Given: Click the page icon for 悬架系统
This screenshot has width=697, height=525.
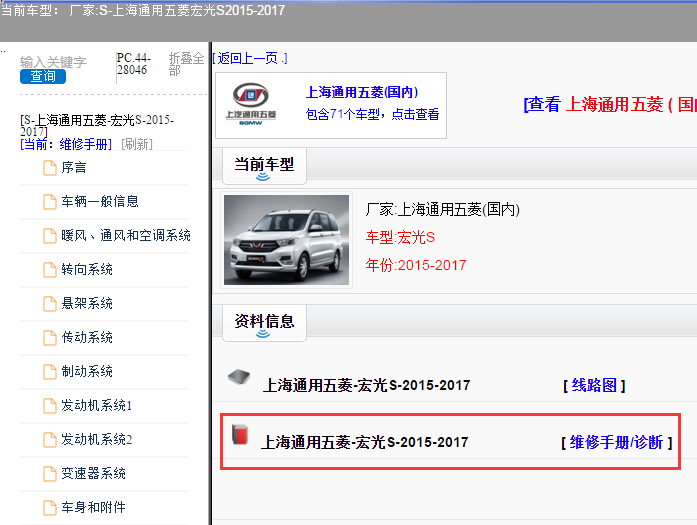Looking at the screenshot, I should click(49, 304).
